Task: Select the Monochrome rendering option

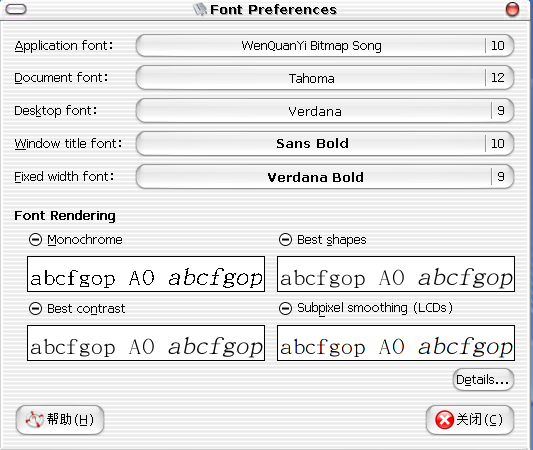Action: [x=35, y=240]
